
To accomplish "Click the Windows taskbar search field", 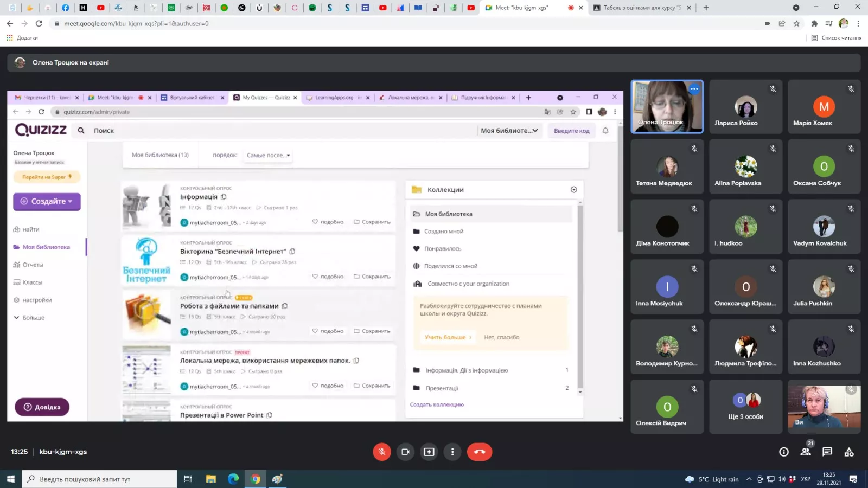I will click(x=100, y=479).
